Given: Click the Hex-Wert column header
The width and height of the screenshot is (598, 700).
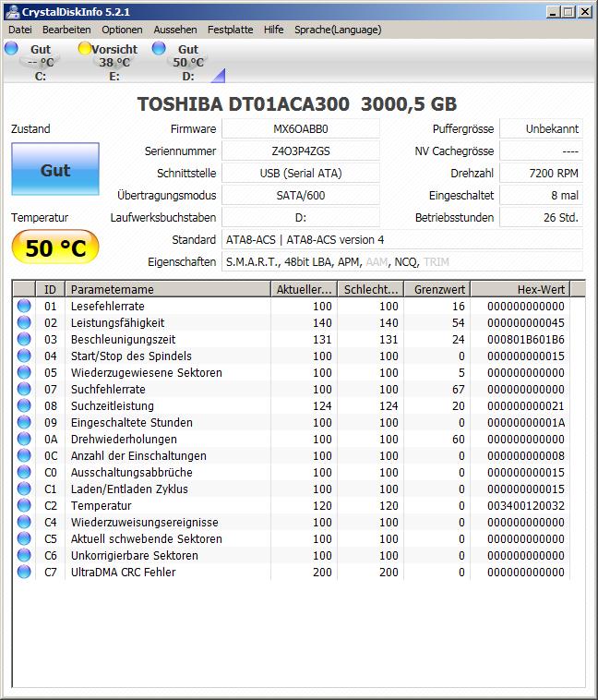Looking at the screenshot, I should [520, 289].
